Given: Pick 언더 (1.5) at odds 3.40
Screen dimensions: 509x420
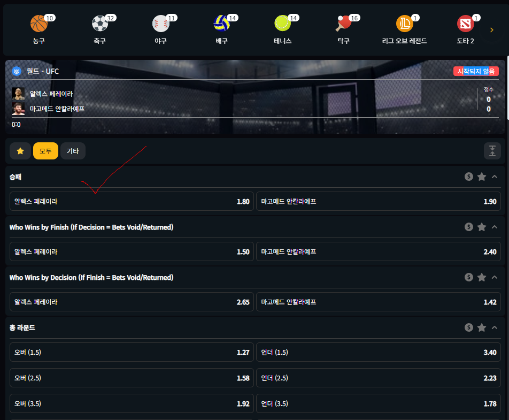Looking at the screenshot, I should coord(379,352).
